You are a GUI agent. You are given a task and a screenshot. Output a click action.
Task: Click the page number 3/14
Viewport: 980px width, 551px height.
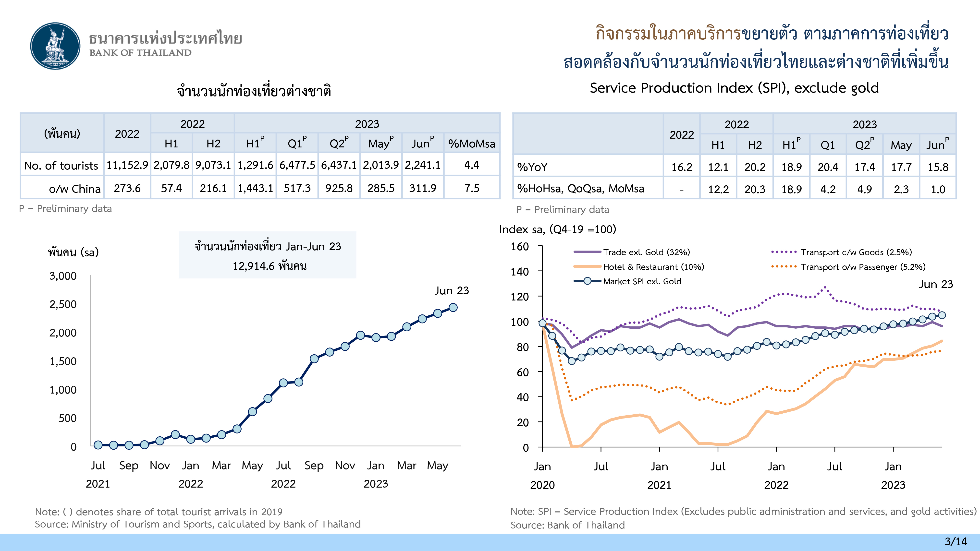(956, 541)
